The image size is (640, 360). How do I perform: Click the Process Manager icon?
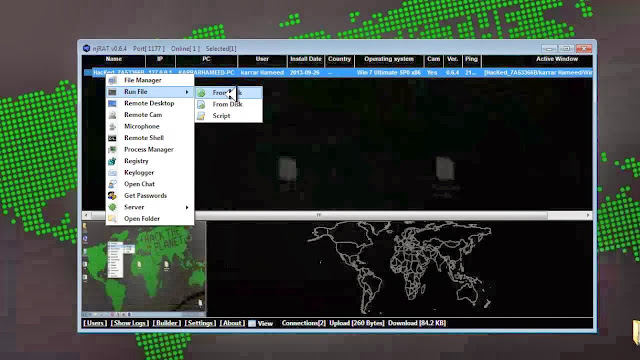113,149
